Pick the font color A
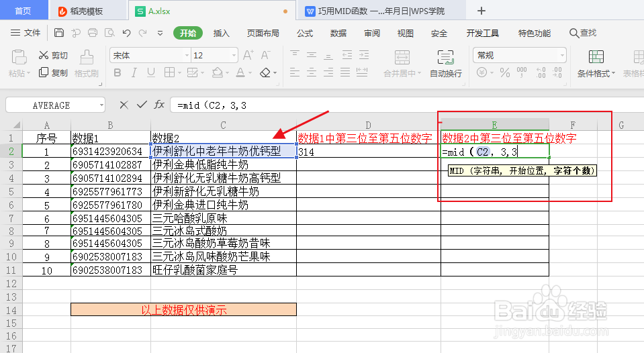This screenshot has width=644, height=353. [240, 72]
